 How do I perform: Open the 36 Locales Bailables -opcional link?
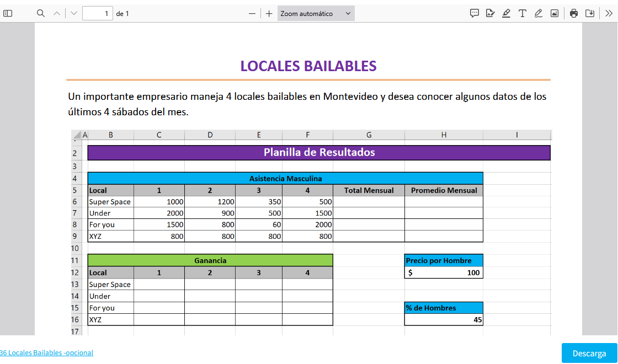coord(46,353)
